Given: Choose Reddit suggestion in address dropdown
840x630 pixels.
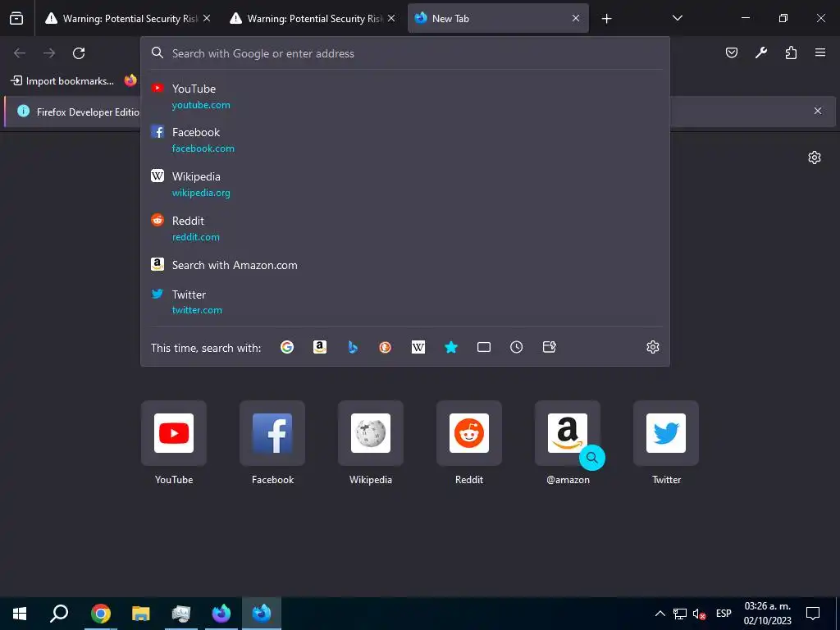Looking at the screenshot, I should tap(405, 228).
